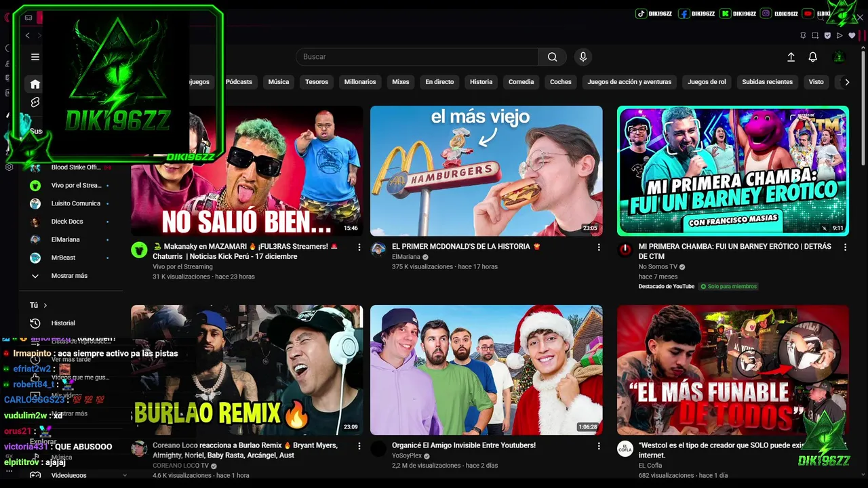Open the YouTube hamburger guide menu
This screenshot has height=488, width=868.
pyautogui.click(x=35, y=57)
